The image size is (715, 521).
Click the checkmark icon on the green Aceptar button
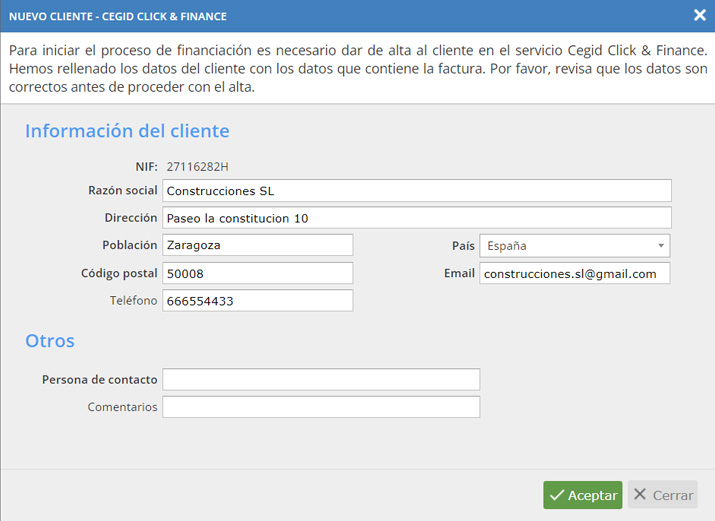557,495
